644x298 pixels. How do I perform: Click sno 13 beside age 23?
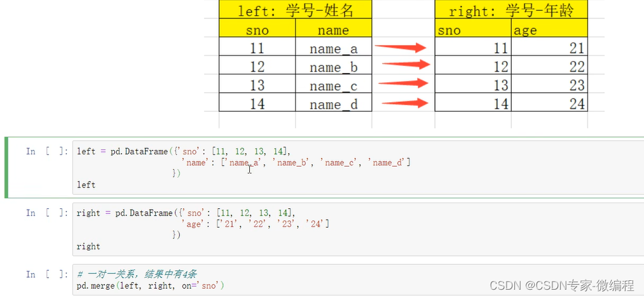(473, 84)
